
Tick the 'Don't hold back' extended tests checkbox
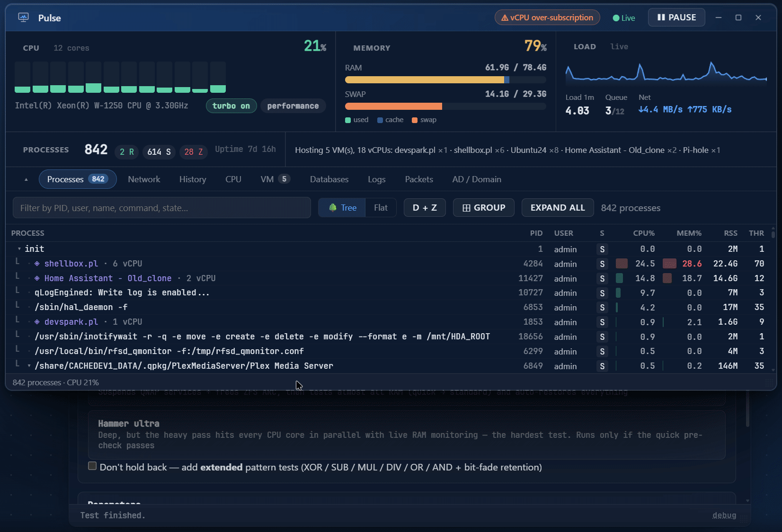tap(92, 466)
